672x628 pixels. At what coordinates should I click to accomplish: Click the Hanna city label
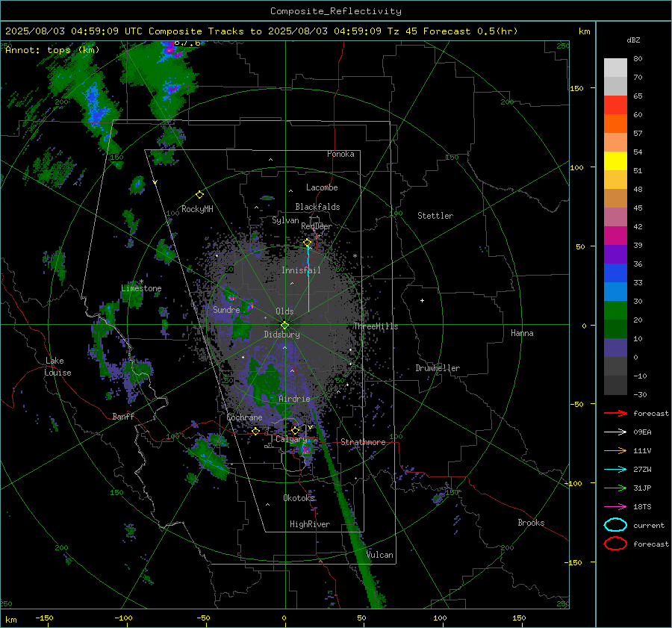(522, 333)
